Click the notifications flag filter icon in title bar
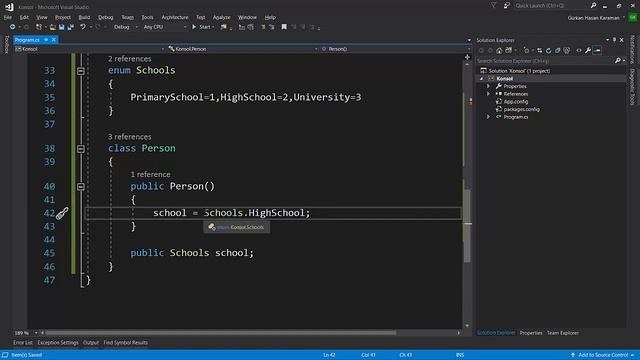Viewport: 640px width, 360px height. click(x=493, y=6)
